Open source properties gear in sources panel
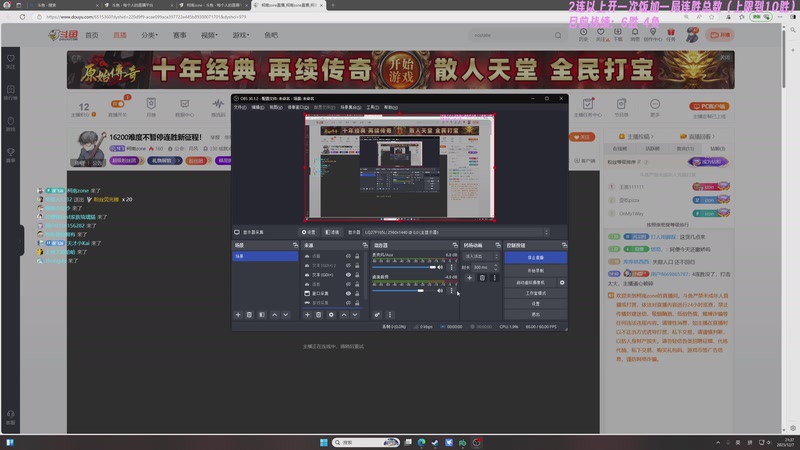This screenshot has width=800, height=450. tap(331, 315)
